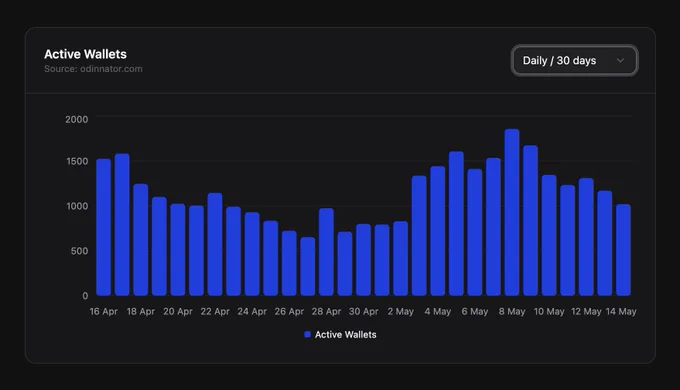Click the 12 May axis label
The image size is (680, 390).
pyautogui.click(x=586, y=311)
